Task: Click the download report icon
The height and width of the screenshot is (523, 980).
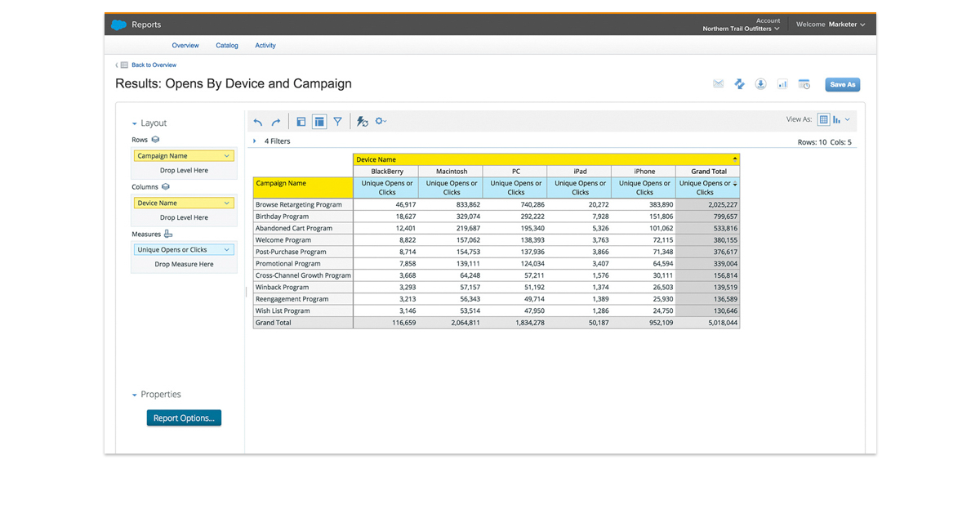Action: pyautogui.click(x=760, y=84)
